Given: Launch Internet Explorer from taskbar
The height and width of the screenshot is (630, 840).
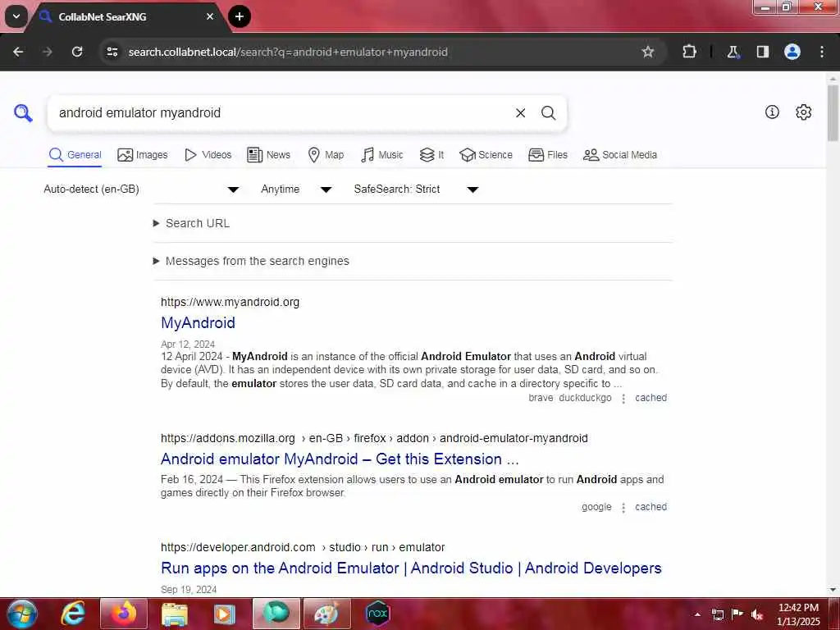Looking at the screenshot, I should coord(73,614).
